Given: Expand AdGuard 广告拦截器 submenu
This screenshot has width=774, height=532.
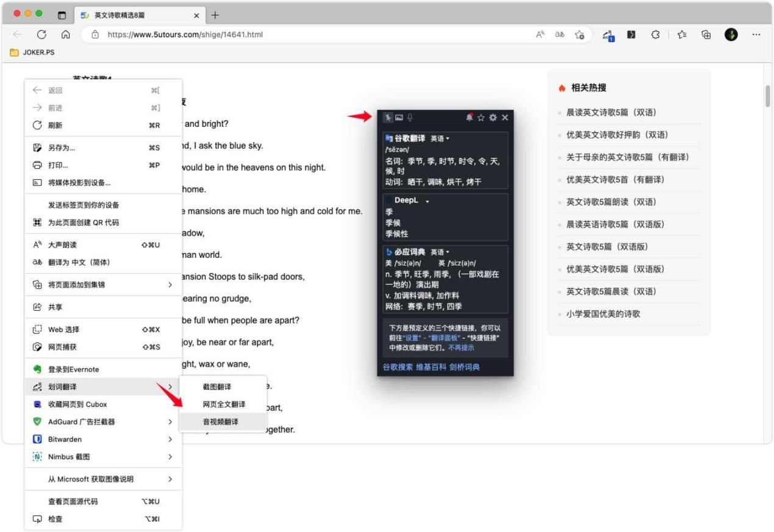Looking at the screenshot, I should [x=103, y=422].
